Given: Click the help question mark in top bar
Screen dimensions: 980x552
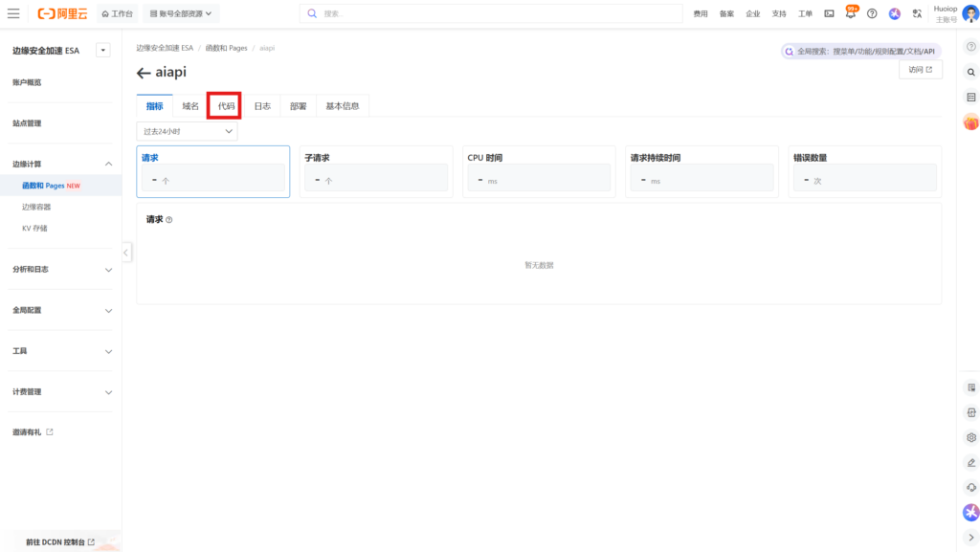Looking at the screenshot, I should 872,13.
